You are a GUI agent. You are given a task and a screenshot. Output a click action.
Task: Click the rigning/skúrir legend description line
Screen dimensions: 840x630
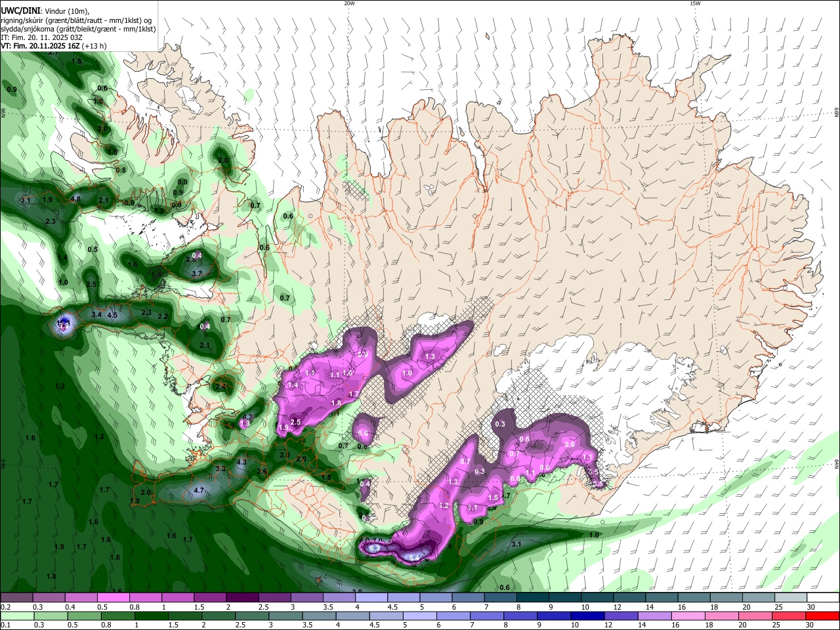76,20
